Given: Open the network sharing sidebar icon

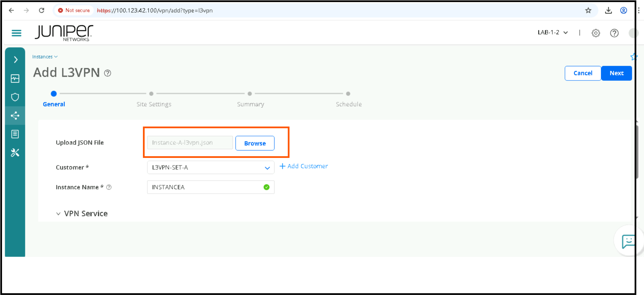Looking at the screenshot, I should click(x=15, y=116).
